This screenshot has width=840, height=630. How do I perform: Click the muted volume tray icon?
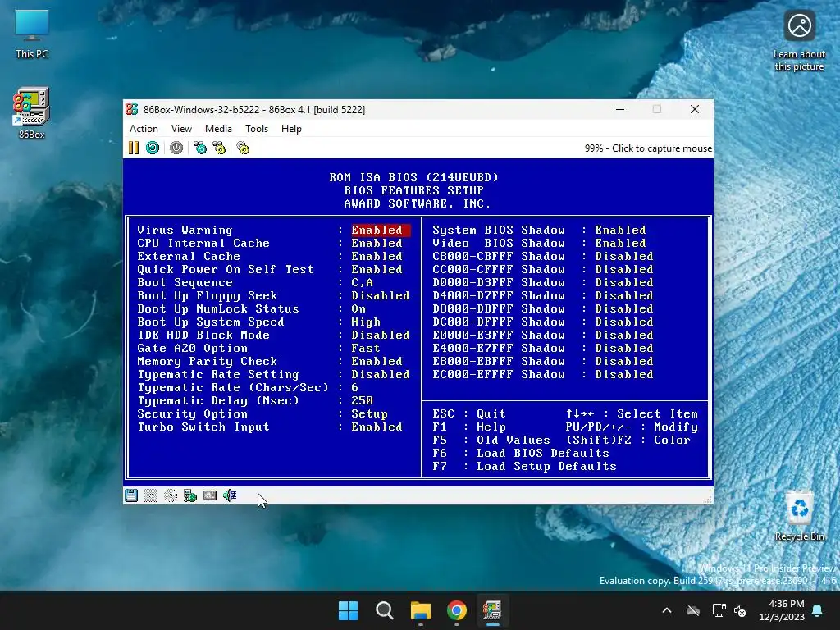pos(740,610)
